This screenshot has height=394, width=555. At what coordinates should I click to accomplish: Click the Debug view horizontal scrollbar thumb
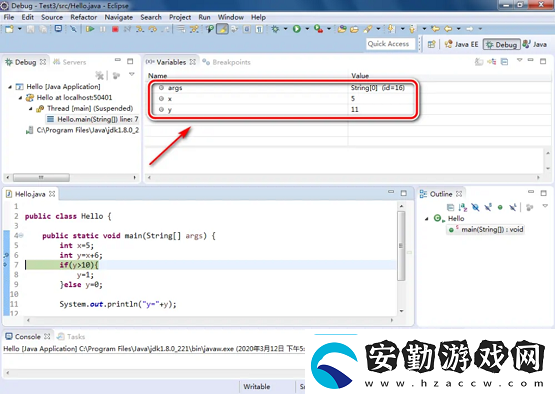point(41,177)
